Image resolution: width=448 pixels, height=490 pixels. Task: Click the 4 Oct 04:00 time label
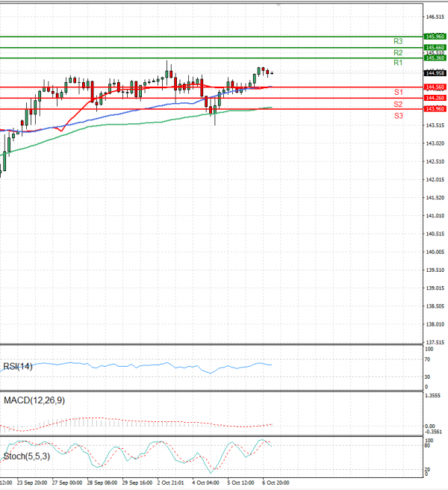[x=205, y=483]
